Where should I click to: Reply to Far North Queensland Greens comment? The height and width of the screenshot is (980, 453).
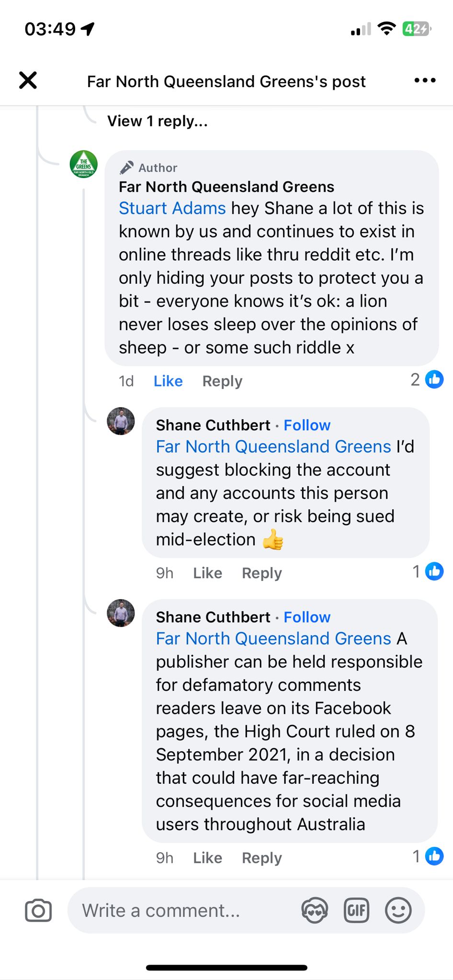click(x=222, y=381)
